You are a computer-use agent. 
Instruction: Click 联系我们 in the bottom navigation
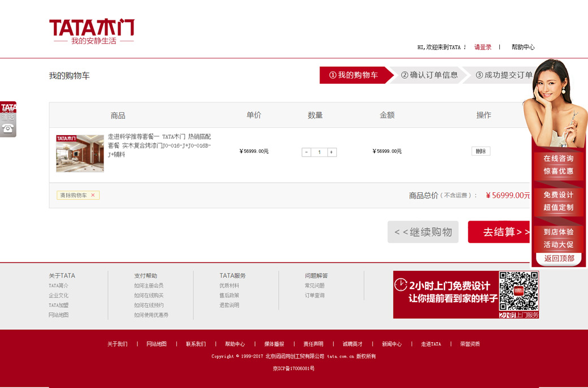196,344
